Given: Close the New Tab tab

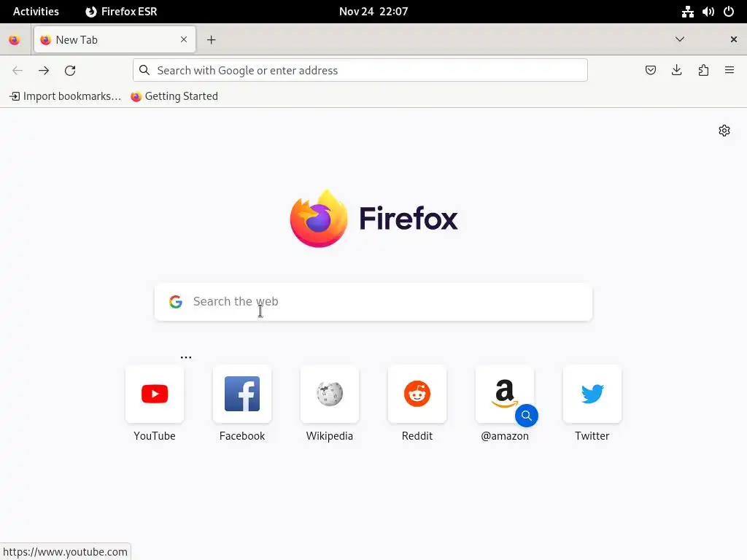Looking at the screenshot, I should click(184, 39).
